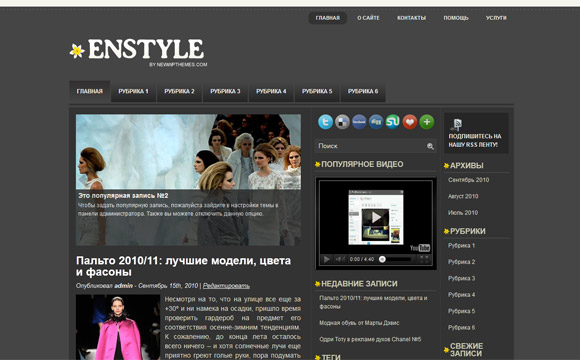
Task: Click the EnStyle site logo
Action: tap(138, 53)
